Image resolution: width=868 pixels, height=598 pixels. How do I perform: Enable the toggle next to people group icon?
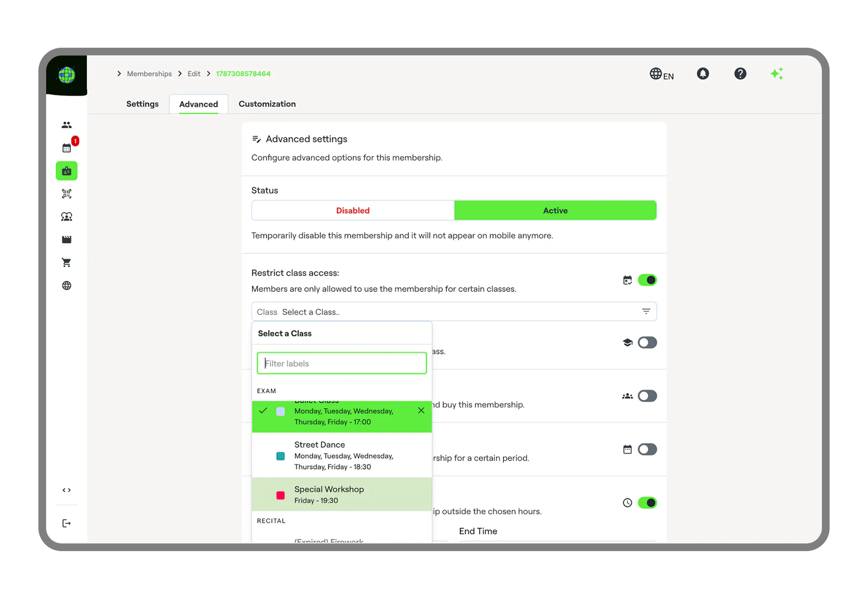(x=647, y=396)
